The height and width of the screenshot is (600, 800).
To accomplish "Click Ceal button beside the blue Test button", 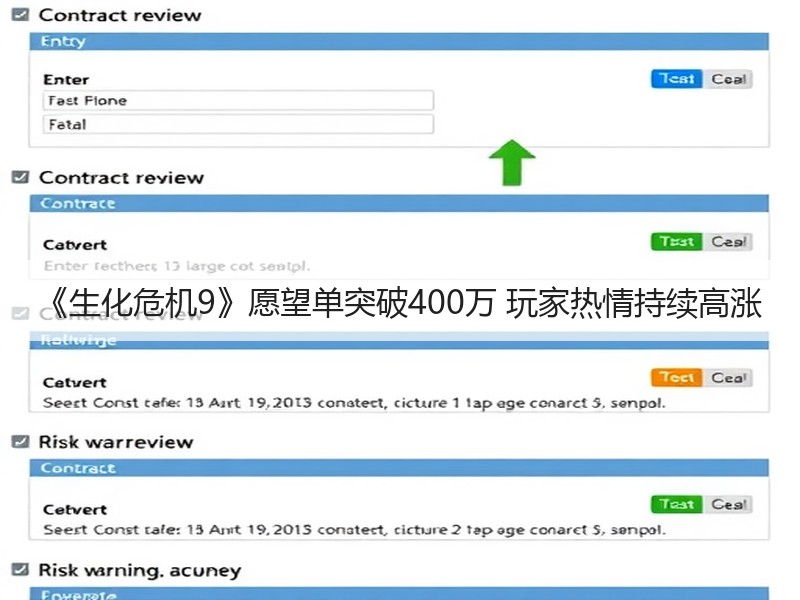I will pyautogui.click(x=728, y=79).
